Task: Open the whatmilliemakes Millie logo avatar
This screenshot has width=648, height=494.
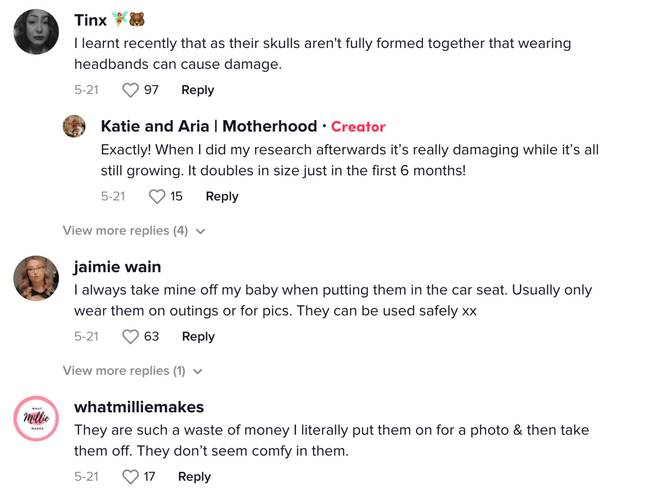Action: point(36,418)
